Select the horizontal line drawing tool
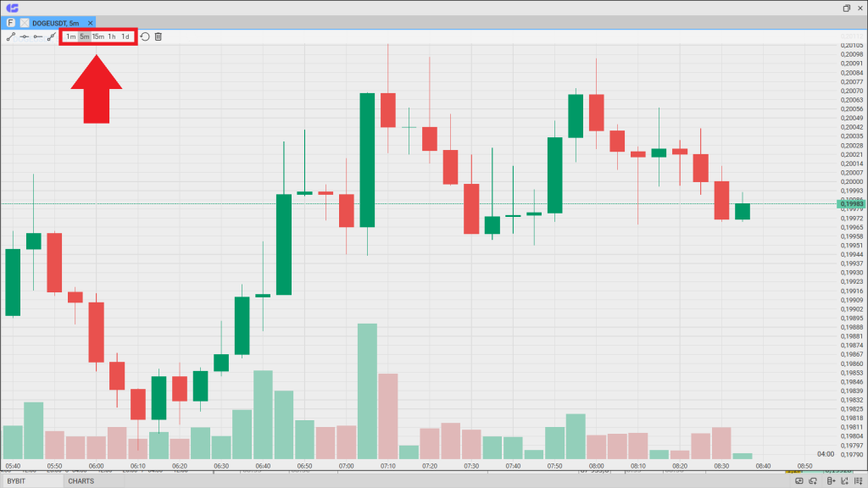 click(x=25, y=37)
